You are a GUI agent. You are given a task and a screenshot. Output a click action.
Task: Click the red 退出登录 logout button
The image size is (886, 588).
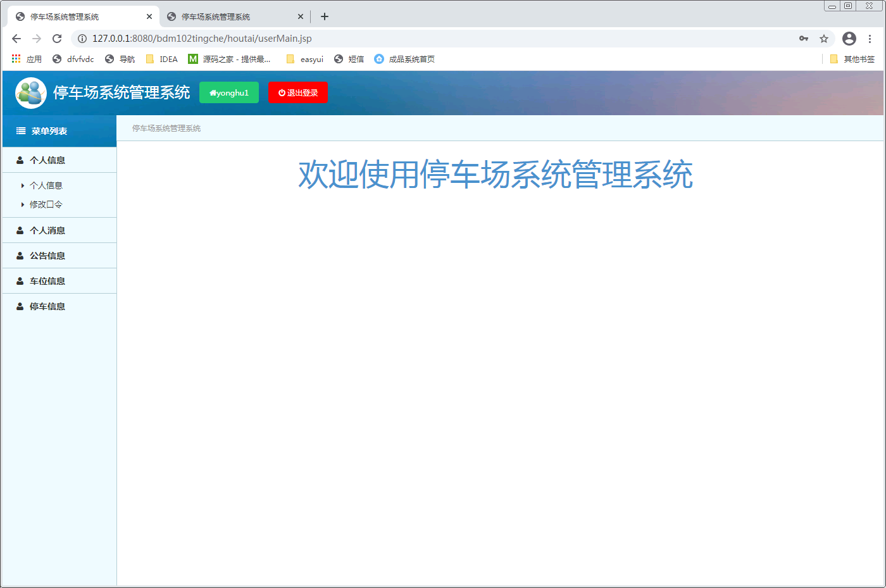click(298, 92)
